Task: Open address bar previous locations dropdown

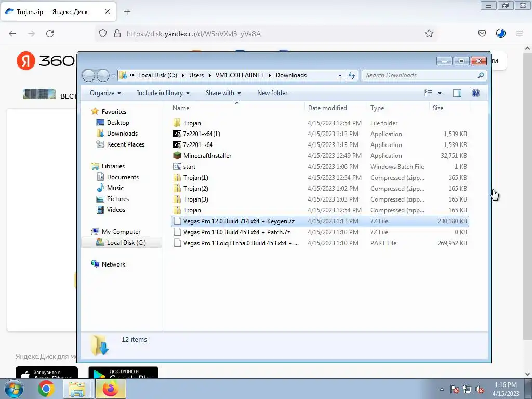Action: [340, 75]
